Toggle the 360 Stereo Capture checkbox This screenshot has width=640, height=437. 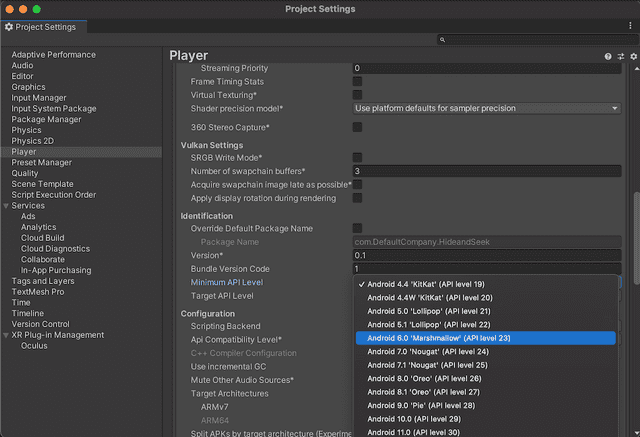pos(357,127)
